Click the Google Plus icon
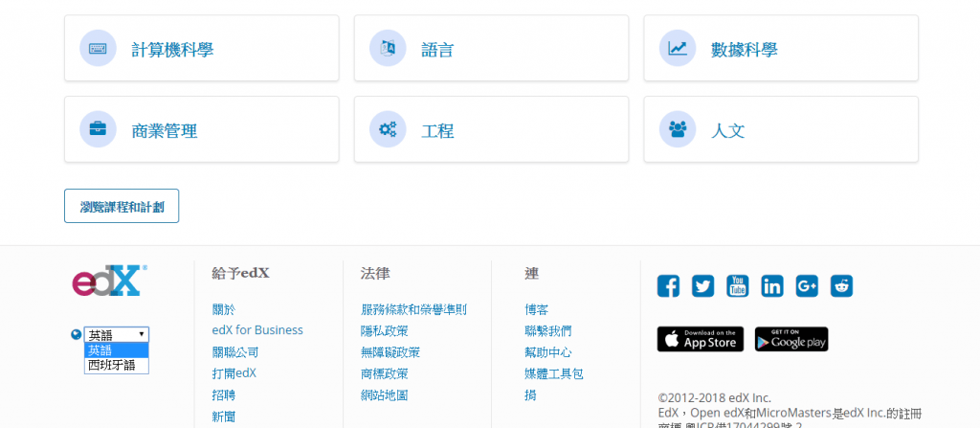 point(807,286)
